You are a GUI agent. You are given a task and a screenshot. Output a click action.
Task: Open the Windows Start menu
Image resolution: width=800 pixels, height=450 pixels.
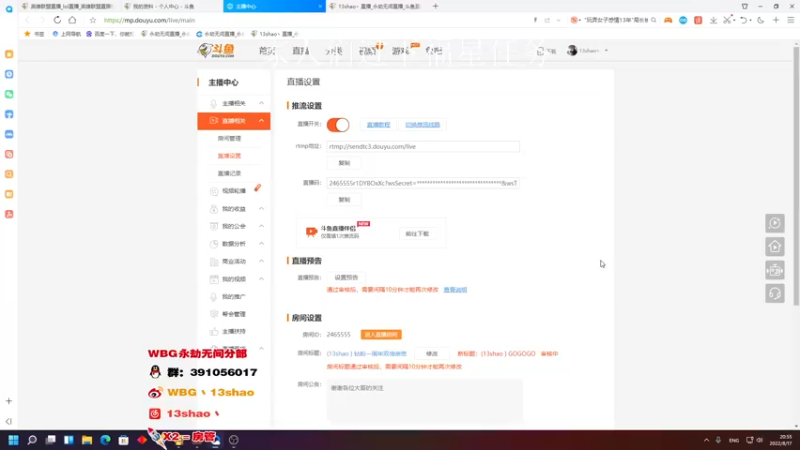(13, 440)
